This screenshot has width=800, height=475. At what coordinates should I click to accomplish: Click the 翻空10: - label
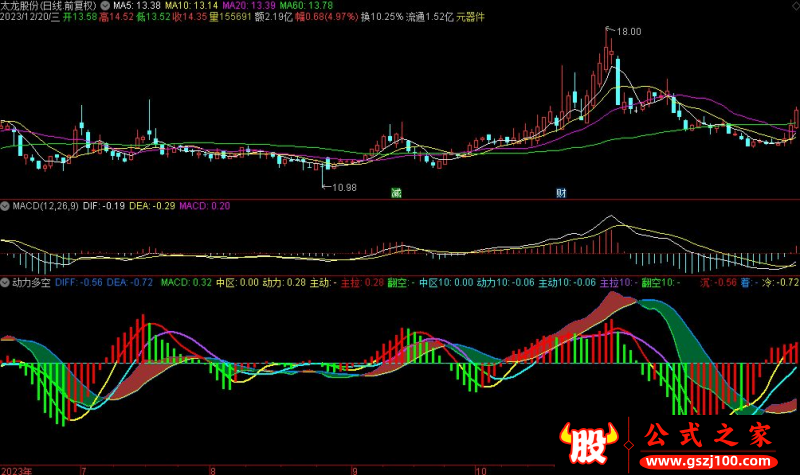[x=661, y=283]
